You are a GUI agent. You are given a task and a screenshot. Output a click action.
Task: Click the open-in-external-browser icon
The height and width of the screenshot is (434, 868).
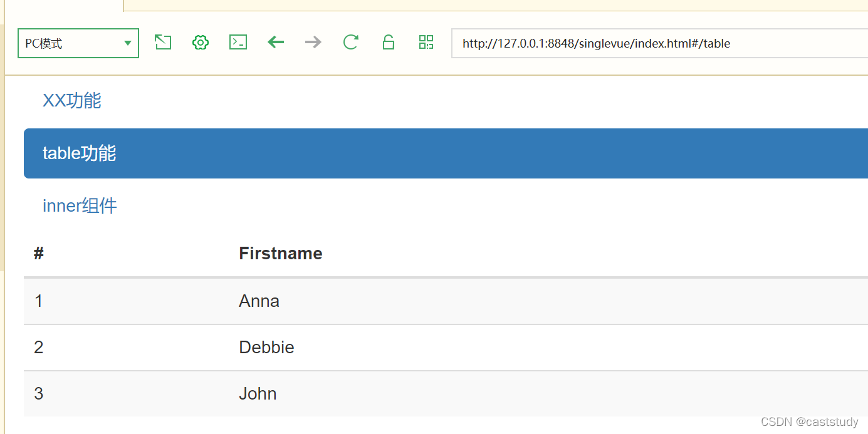click(x=163, y=42)
